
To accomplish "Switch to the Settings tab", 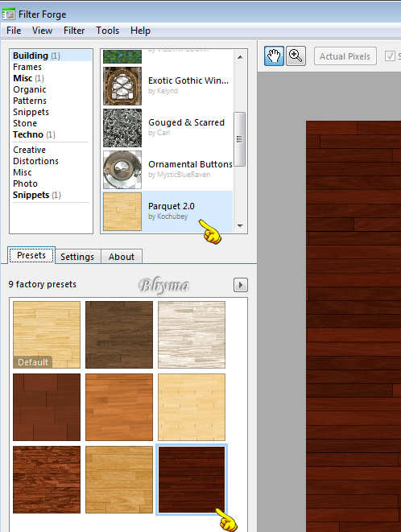I will pyautogui.click(x=77, y=257).
